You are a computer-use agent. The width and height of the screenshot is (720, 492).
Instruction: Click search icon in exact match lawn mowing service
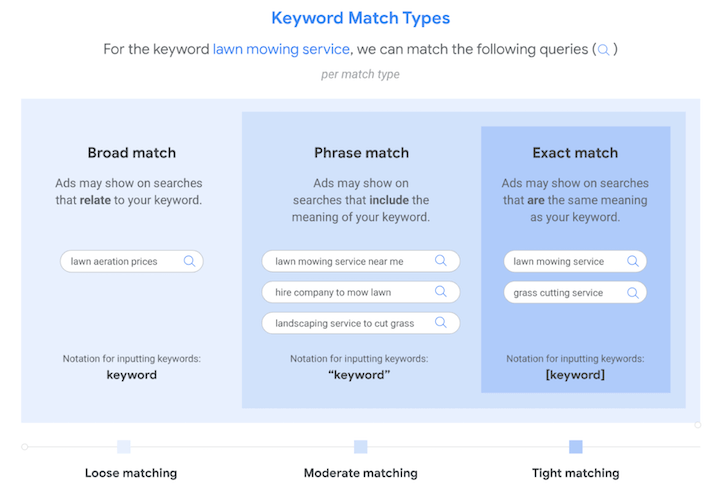coord(633,261)
